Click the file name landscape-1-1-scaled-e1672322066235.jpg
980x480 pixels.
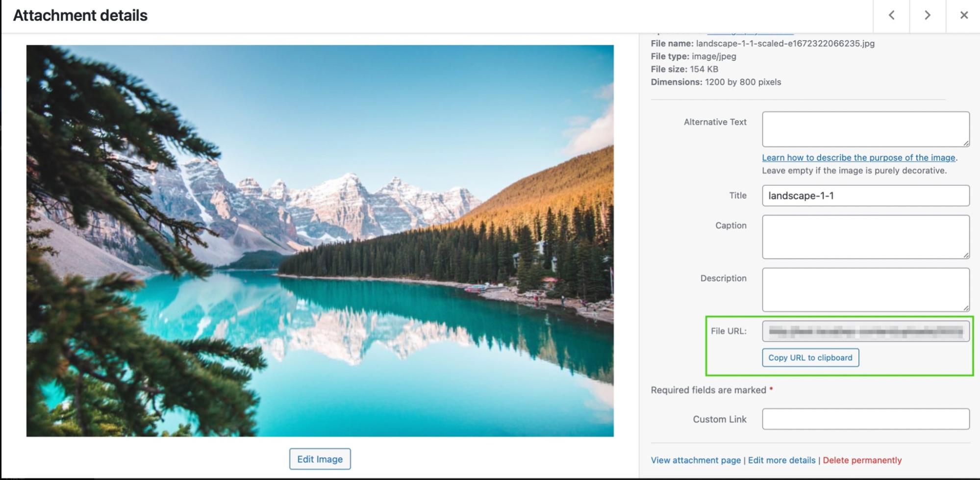[785, 43]
